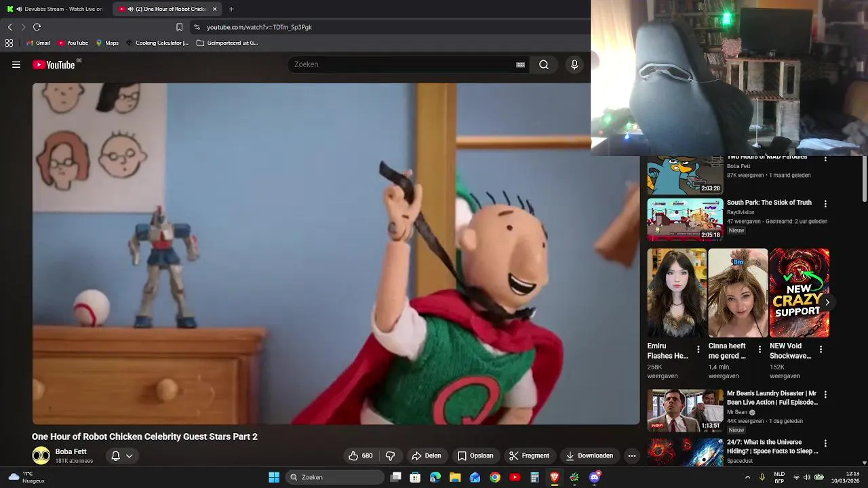Dislike the video with thumbs down

390,456
